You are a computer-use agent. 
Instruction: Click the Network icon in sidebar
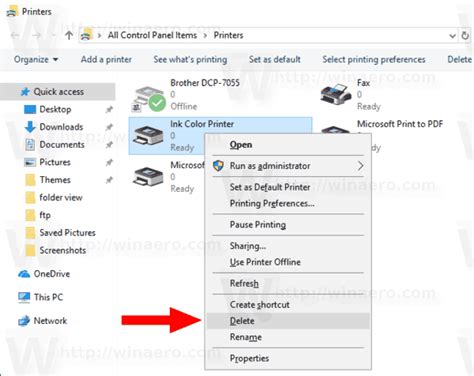click(24, 321)
